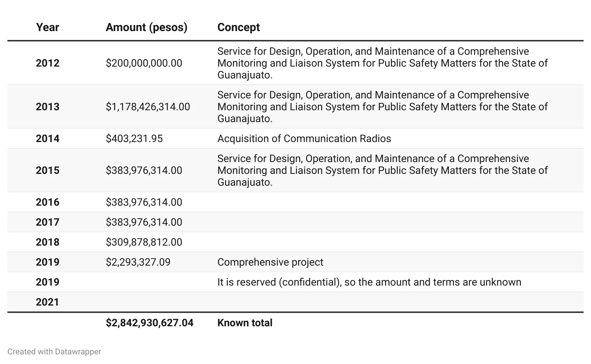The image size is (591, 364).
Task: Click the "Amount (pesos)" column header
Action: pyautogui.click(x=146, y=27)
